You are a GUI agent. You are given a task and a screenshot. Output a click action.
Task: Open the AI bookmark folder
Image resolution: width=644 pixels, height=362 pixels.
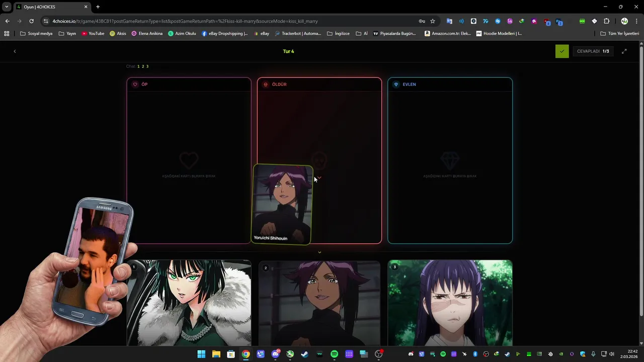(x=362, y=34)
